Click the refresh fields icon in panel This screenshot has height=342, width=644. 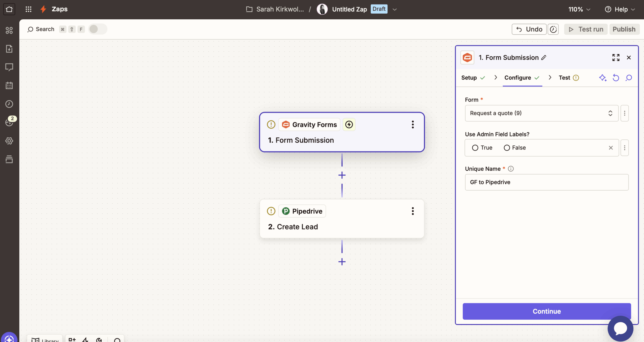[616, 78]
